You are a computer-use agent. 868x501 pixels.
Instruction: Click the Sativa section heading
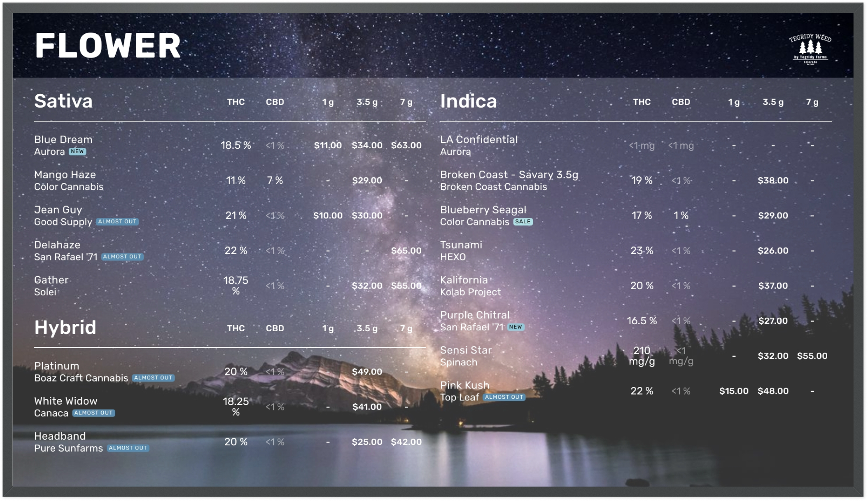[x=63, y=101]
